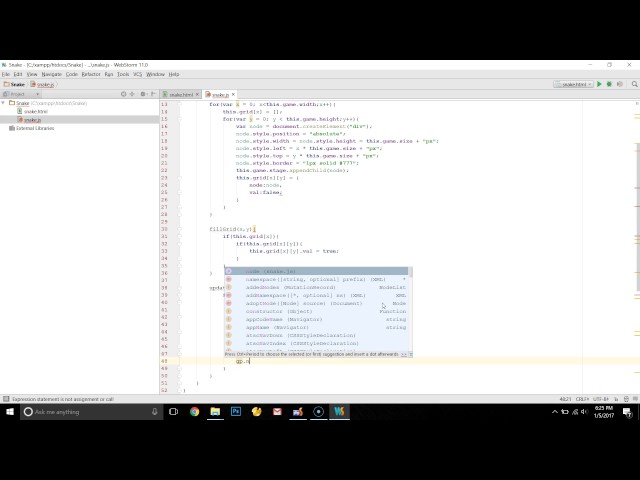Screen dimensions: 640x480
Task: Open Search Everywhere magnifier icon
Action: coord(634,84)
